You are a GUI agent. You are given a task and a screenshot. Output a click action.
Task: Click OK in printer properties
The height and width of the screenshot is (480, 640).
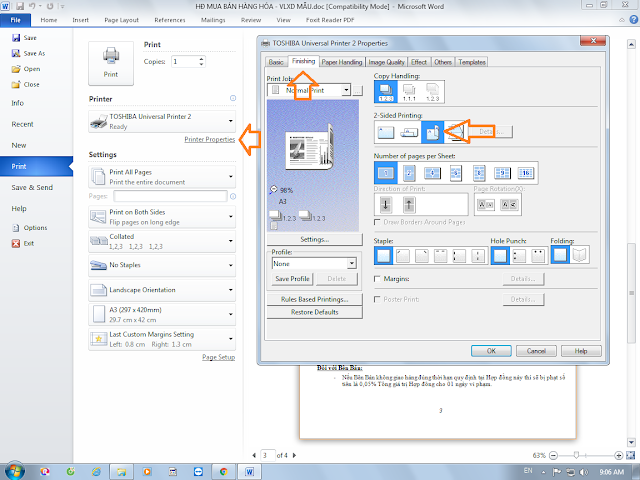pos(491,351)
